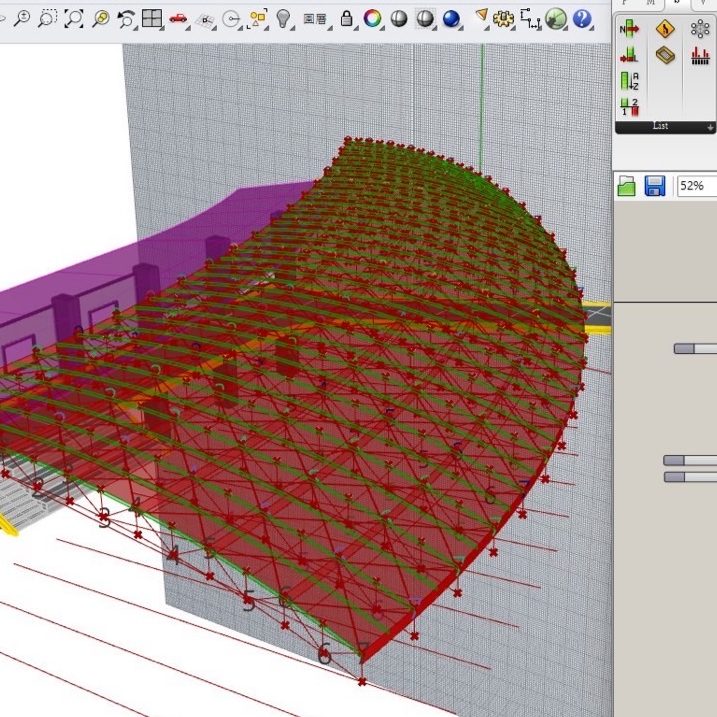717x717 pixels.
Task: Click the padlock lock objects icon
Action: pos(346,18)
